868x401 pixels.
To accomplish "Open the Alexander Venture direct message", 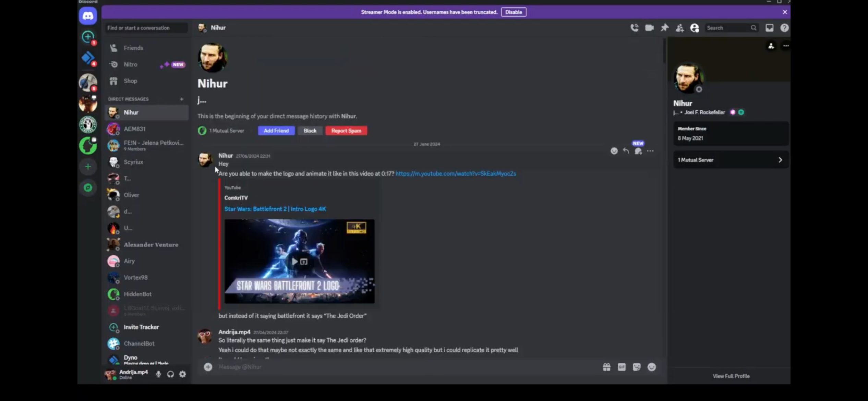I will 146,245.
